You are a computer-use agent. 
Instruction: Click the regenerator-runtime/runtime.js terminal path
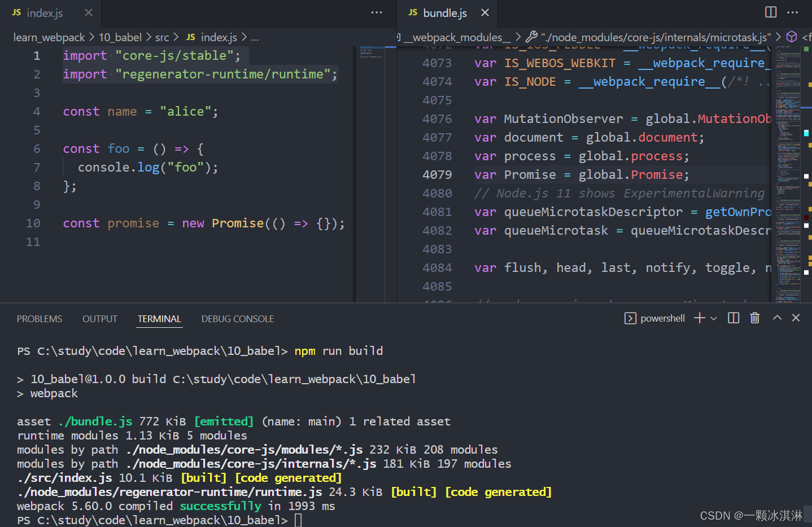169,492
